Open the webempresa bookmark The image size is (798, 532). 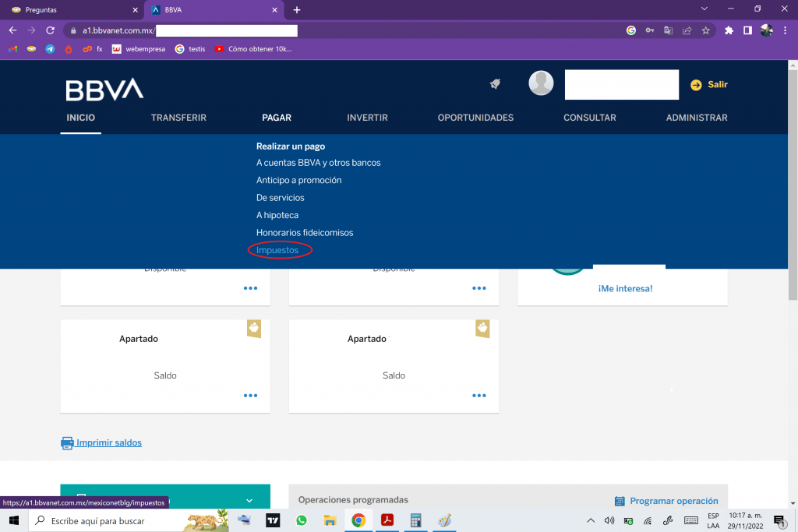point(139,49)
